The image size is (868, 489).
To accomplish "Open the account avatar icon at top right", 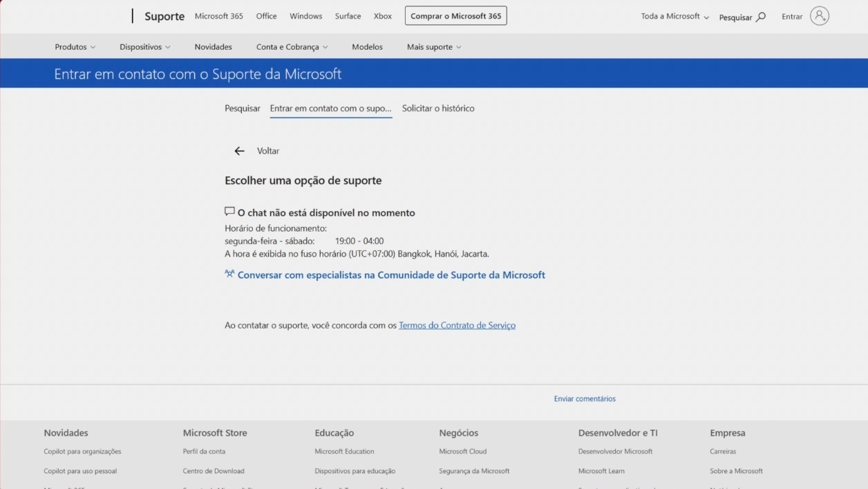I will pos(819,16).
